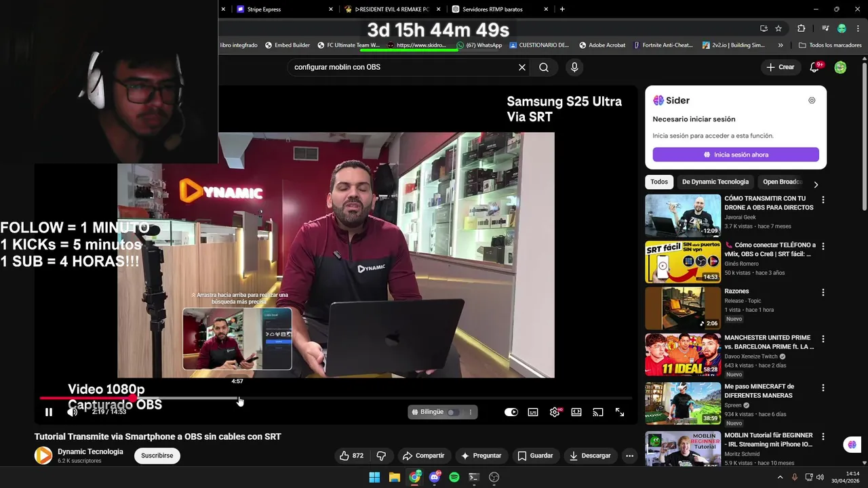The image size is (868, 488).
Task: Open options for the MOBLIN Tutorial video
Action: 823,436
